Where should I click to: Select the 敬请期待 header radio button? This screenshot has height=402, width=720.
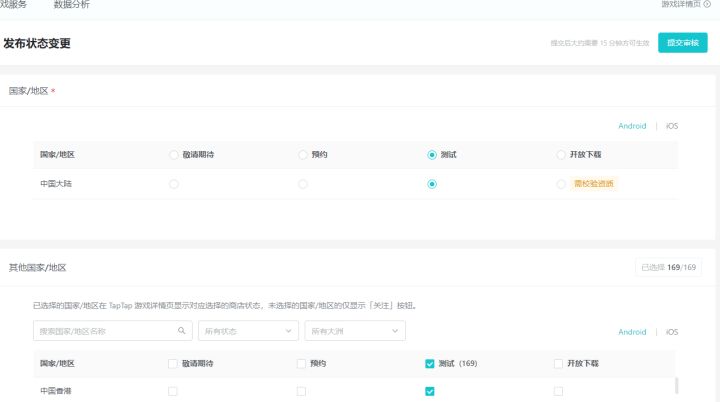coord(174,155)
